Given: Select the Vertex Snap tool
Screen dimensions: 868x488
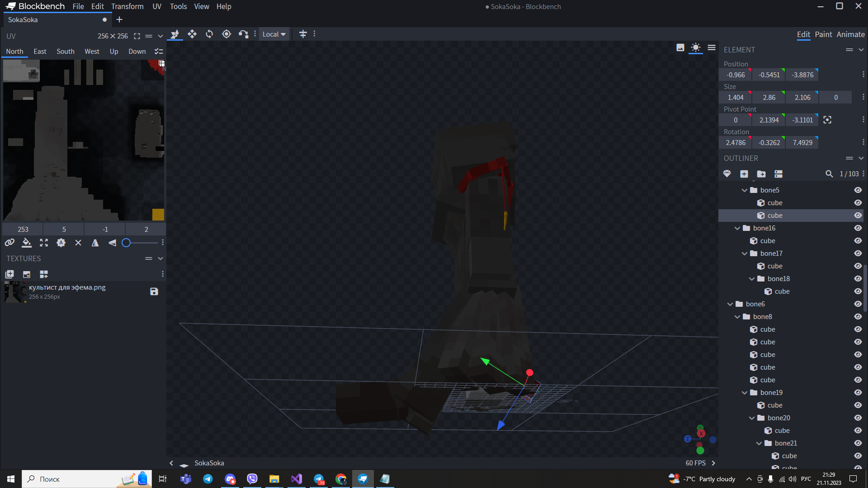Looking at the screenshot, I should pyautogui.click(x=244, y=34).
